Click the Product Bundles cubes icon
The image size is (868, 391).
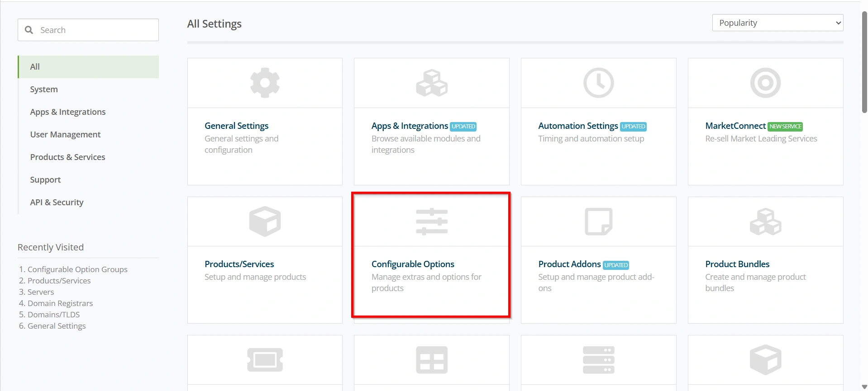coord(765,221)
